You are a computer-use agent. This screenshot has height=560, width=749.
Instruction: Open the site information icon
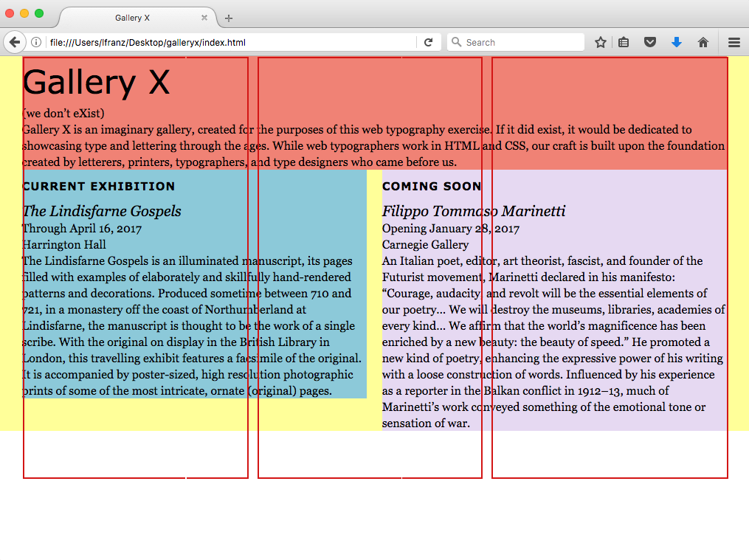pos(35,43)
